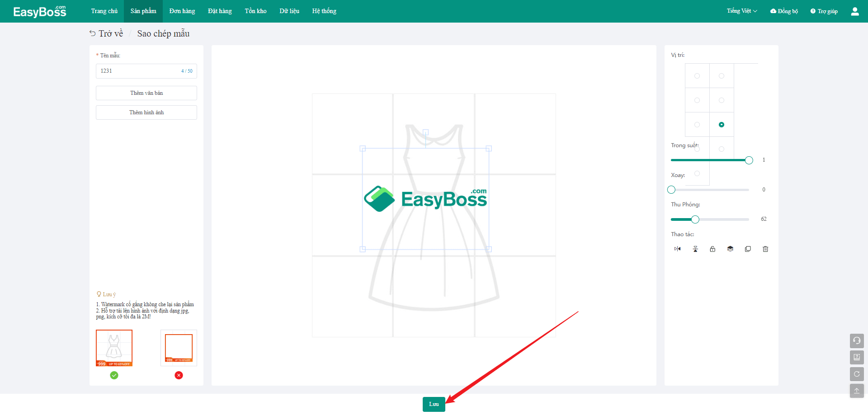The image size is (868, 415).
Task: Duplicate element with the copy icon
Action: point(748,249)
